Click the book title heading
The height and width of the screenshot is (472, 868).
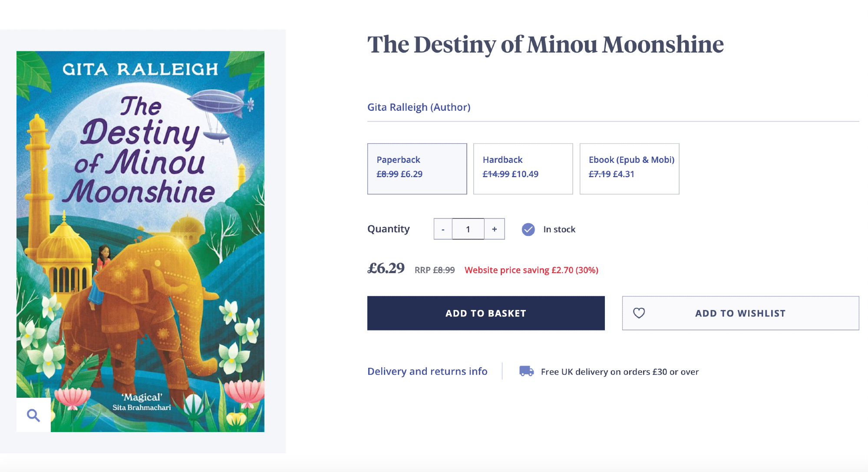pyautogui.click(x=545, y=45)
